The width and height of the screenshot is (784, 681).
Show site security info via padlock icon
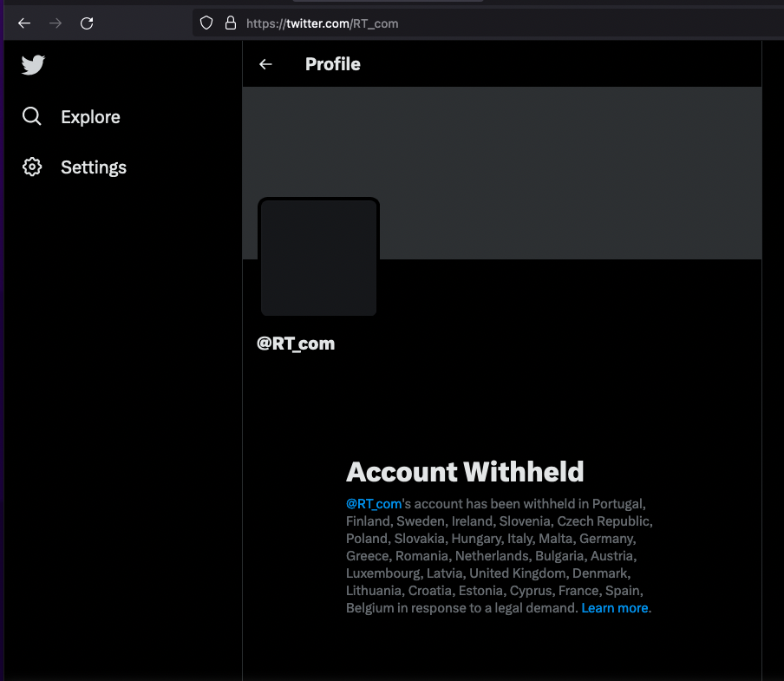pyautogui.click(x=230, y=23)
